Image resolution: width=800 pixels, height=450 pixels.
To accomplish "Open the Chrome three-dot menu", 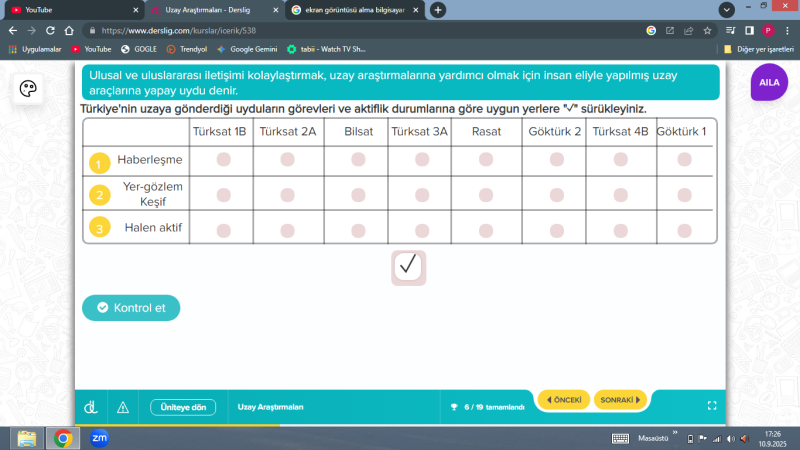I will tap(787, 30).
